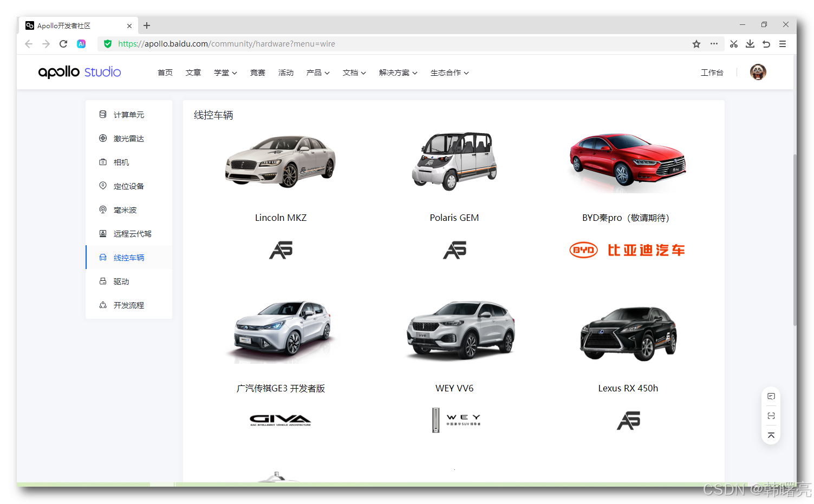Select 线控车辆 in the sidebar
Screen dimensions: 814x504
(x=129, y=258)
